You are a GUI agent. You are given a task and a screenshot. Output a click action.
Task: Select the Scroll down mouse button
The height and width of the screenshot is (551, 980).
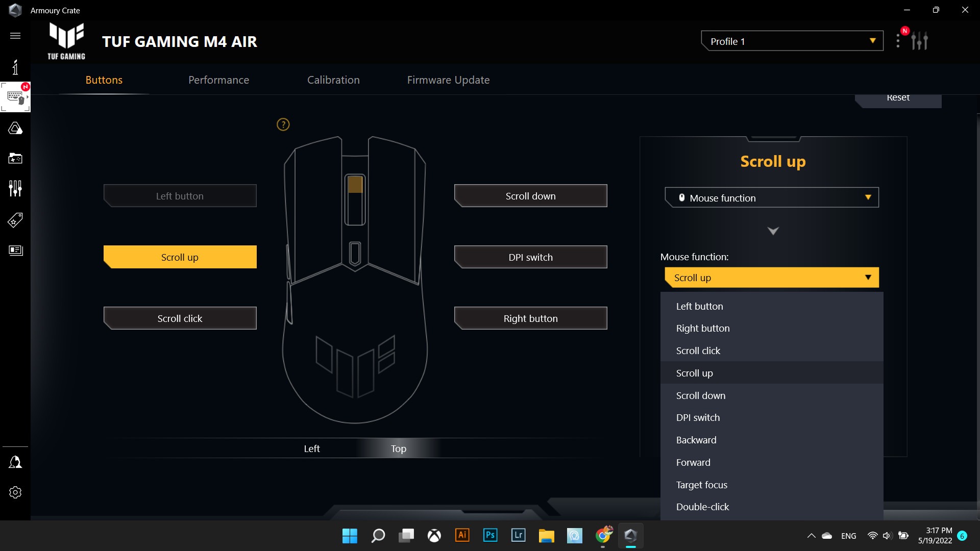[x=531, y=196]
